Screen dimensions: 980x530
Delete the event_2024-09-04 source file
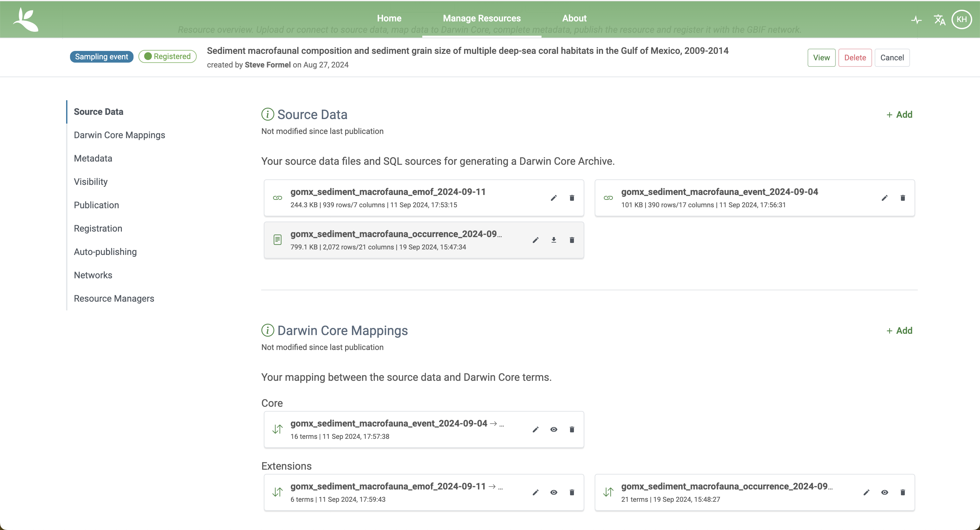point(903,198)
